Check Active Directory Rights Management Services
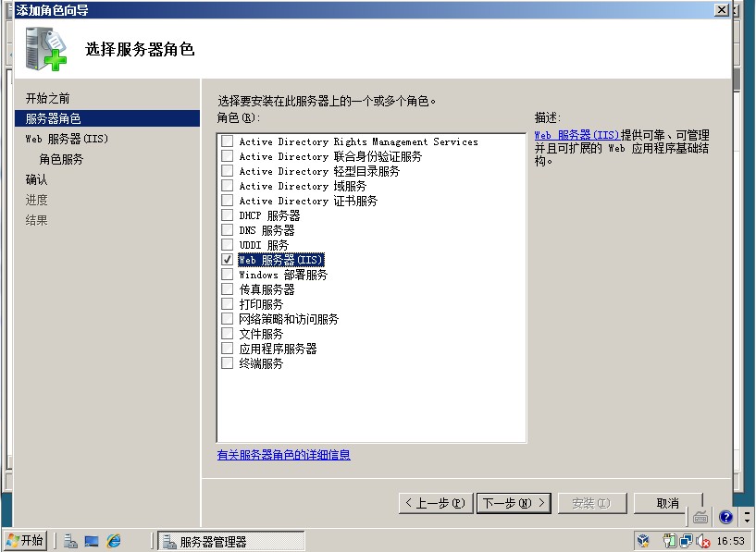The image size is (756, 552). [x=227, y=141]
